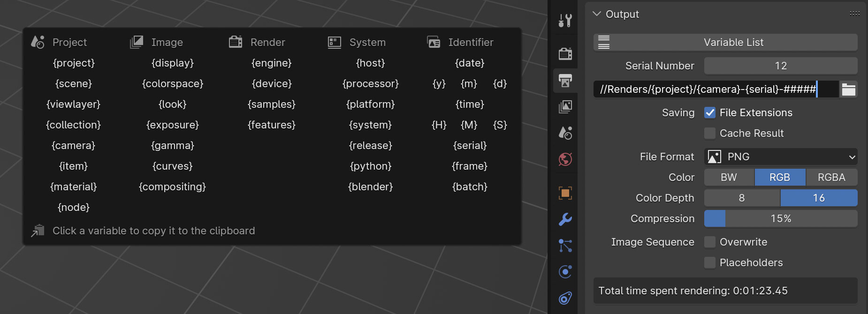Set Color mode to RGB
868x314 pixels.
(780, 177)
